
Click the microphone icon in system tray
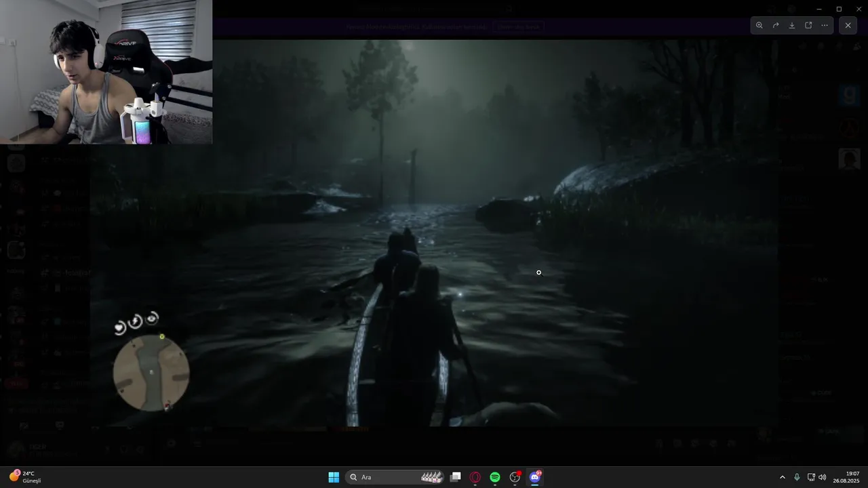click(797, 477)
